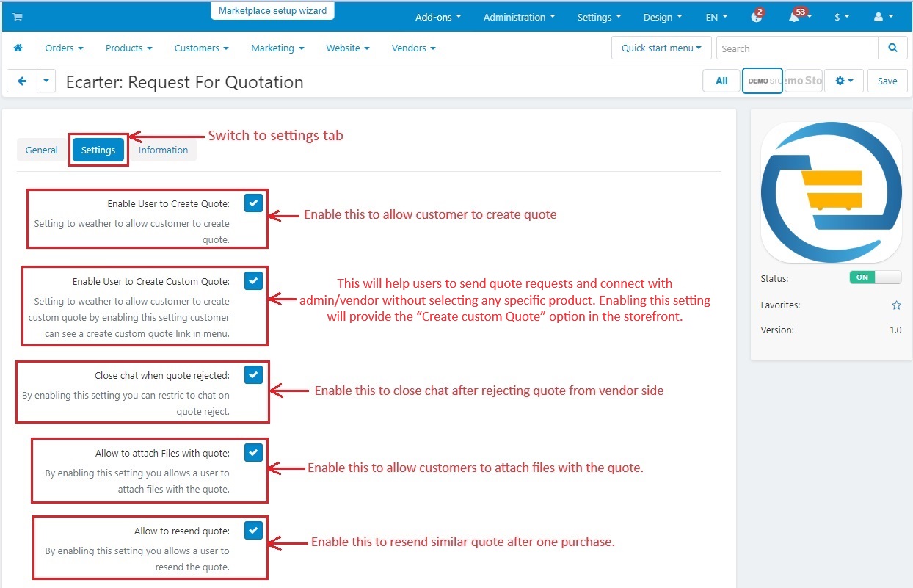Open the user account menu icon

(884, 17)
